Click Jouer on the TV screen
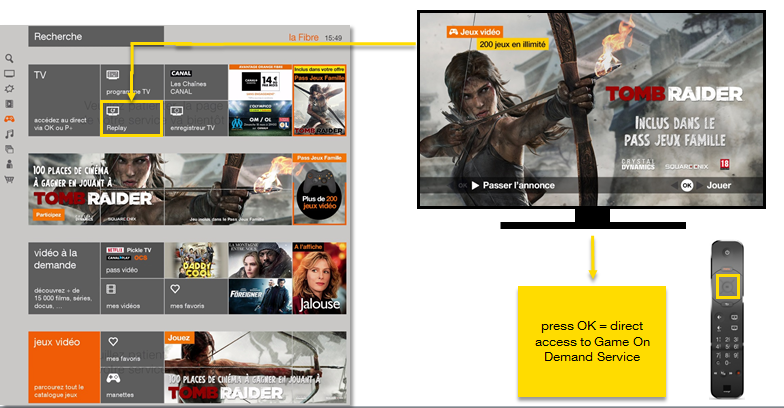This screenshot has height=408, width=784. coord(718,185)
